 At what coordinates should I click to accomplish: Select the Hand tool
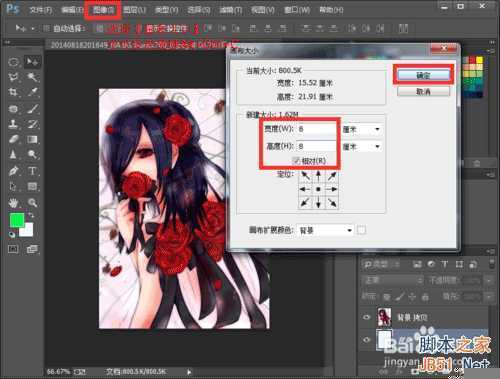(x=14, y=202)
